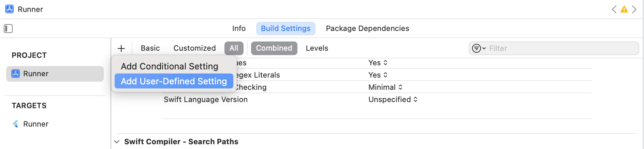The width and height of the screenshot is (644, 149).
Task: Go to next issue arrow
Action: (634, 10)
